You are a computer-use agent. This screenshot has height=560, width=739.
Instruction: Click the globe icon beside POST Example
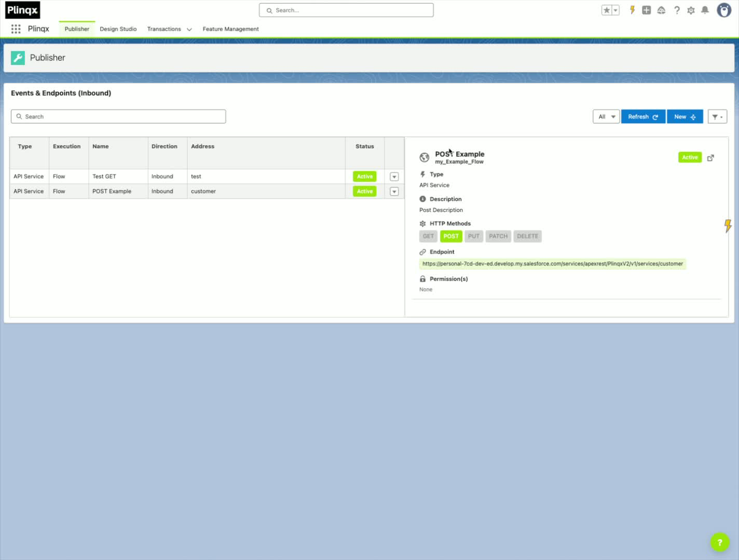[425, 157]
